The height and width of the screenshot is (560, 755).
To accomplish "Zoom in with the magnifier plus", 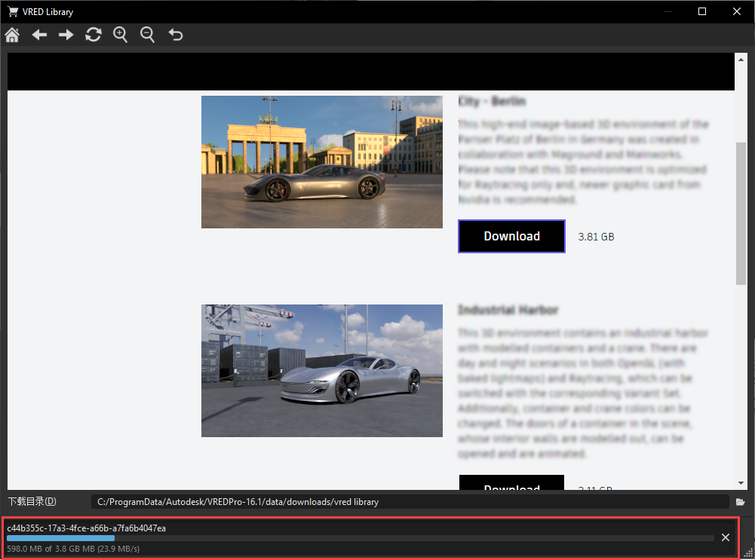I will click(120, 35).
